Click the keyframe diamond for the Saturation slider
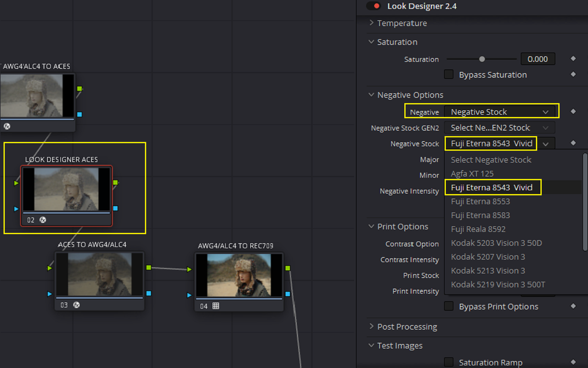 [573, 59]
